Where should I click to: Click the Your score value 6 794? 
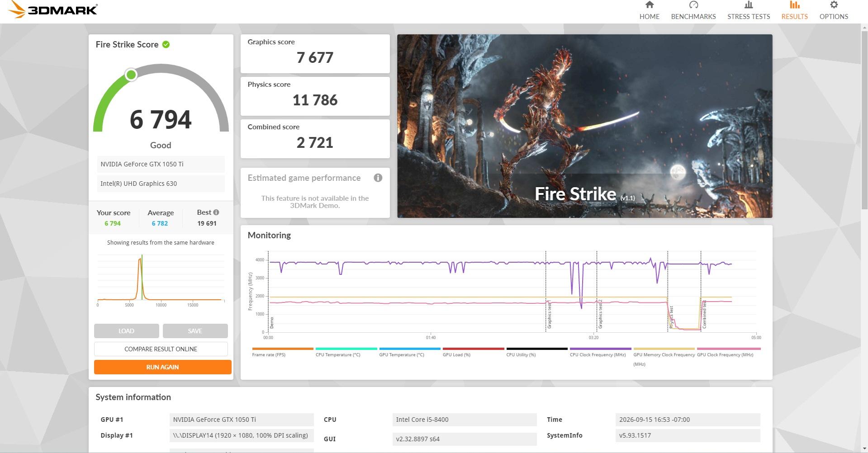click(x=113, y=223)
